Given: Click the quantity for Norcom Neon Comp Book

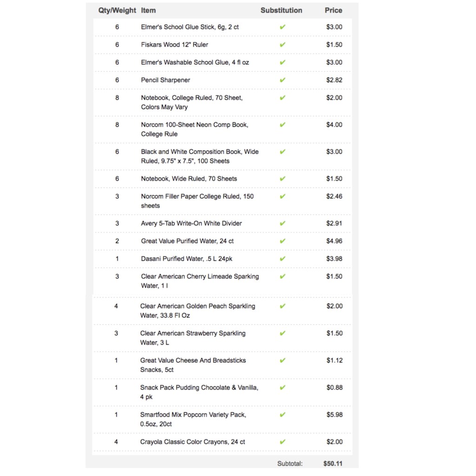Looking at the screenshot, I should tap(117, 125).
